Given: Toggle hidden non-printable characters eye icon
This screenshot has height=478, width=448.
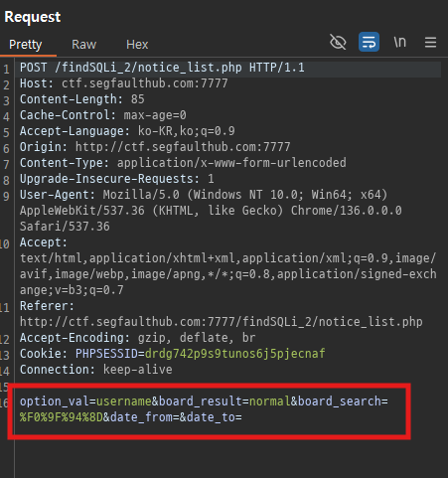Looking at the screenshot, I should click(x=338, y=42).
